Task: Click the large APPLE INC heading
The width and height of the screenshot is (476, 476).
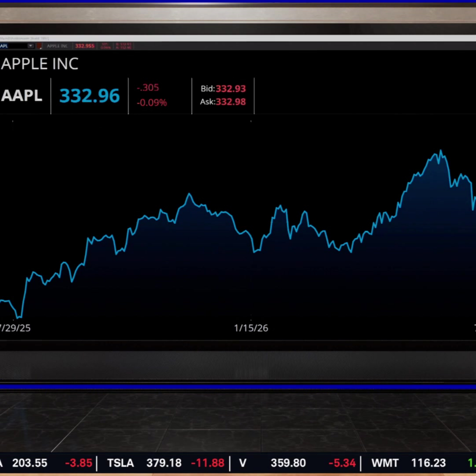Action: tap(40, 64)
